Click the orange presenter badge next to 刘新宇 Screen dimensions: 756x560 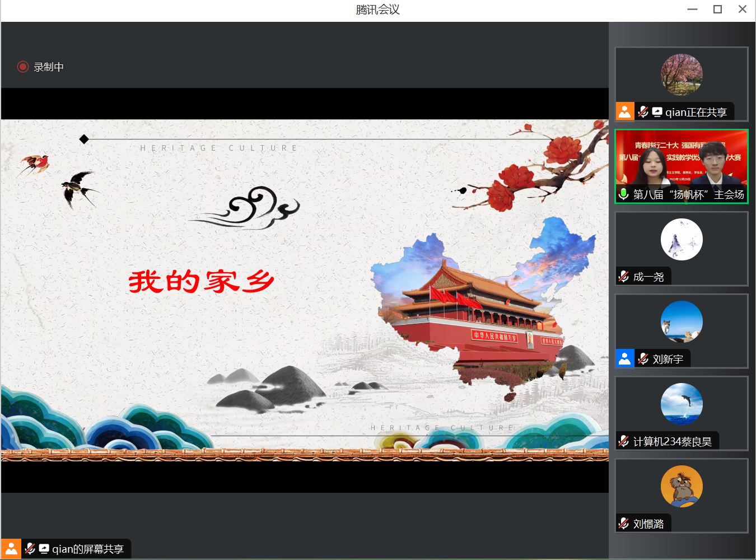(624, 358)
